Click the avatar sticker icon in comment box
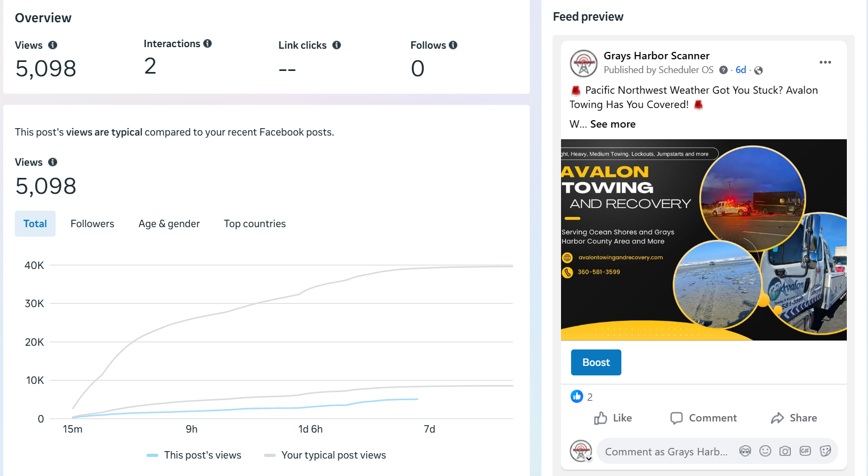Screen dimensions: 868x476 [745, 451]
